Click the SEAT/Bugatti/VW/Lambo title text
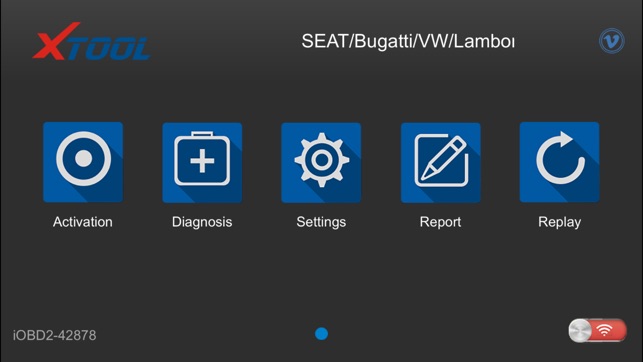The width and height of the screenshot is (643, 362). pyautogui.click(x=408, y=41)
